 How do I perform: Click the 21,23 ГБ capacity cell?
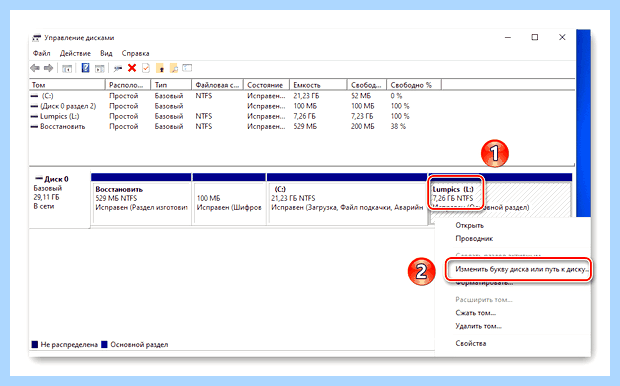(x=306, y=96)
